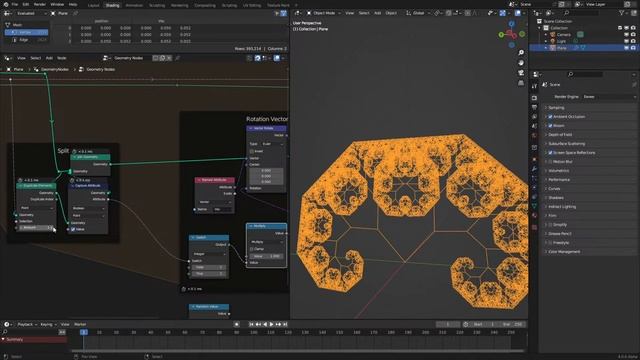Image resolution: width=640 pixels, height=360 pixels.
Task: Click the green Y axis on navigation gizmo
Action: (x=501, y=35)
